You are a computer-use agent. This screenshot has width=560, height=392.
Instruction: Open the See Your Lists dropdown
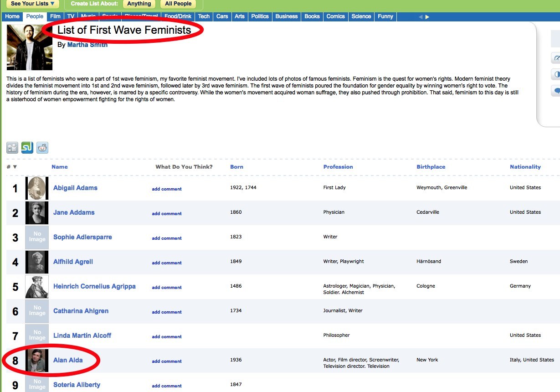[32, 4]
